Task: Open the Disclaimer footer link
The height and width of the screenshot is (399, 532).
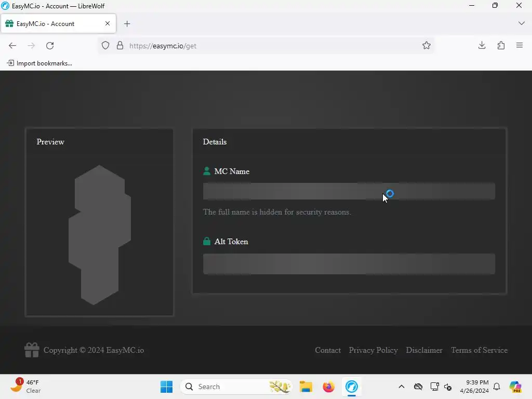Action: pyautogui.click(x=424, y=350)
